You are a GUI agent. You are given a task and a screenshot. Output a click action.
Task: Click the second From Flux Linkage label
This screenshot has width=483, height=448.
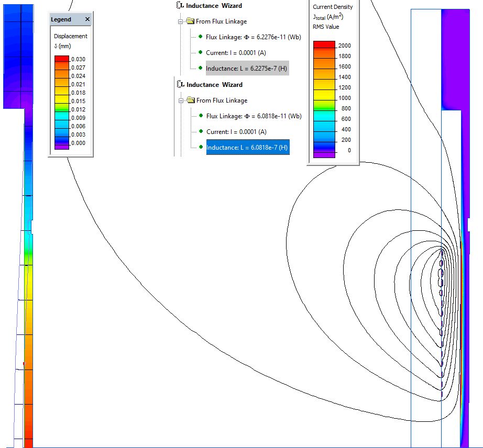tap(222, 100)
